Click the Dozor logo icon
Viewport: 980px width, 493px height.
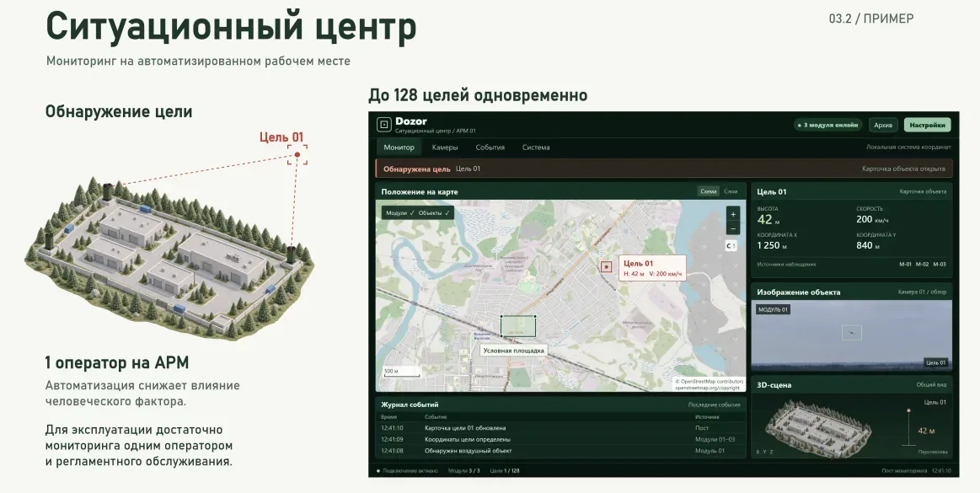tap(383, 125)
